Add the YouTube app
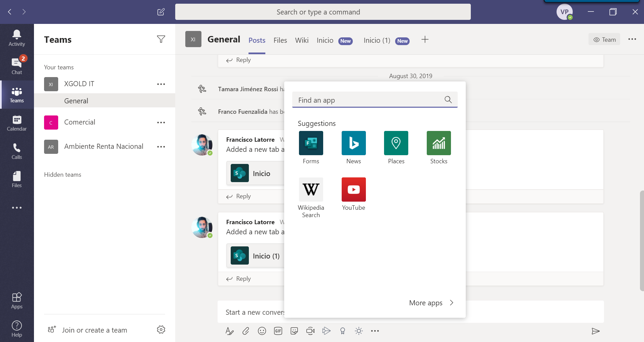The width and height of the screenshot is (644, 342). coord(353,194)
